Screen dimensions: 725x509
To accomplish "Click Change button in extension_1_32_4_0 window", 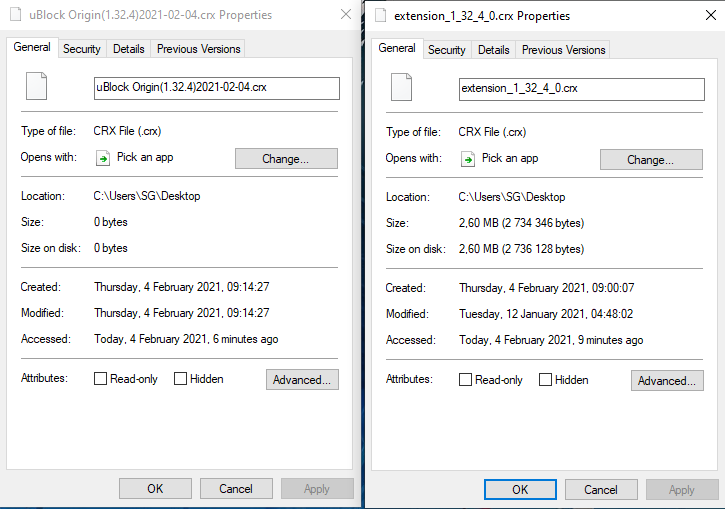I will pyautogui.click(x=651, y=159).
